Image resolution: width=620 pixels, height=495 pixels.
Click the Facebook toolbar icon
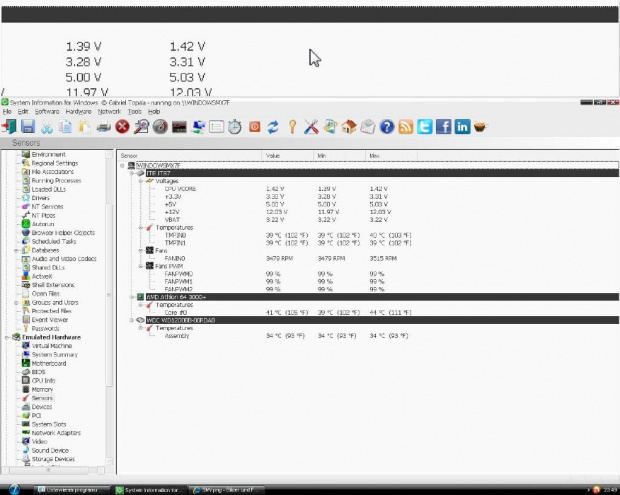[x=444, y=127]
